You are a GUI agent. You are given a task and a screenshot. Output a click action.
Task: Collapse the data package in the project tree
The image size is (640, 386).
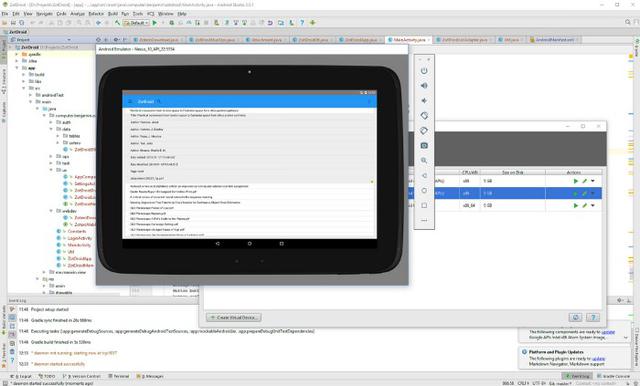tap(51, 129)
